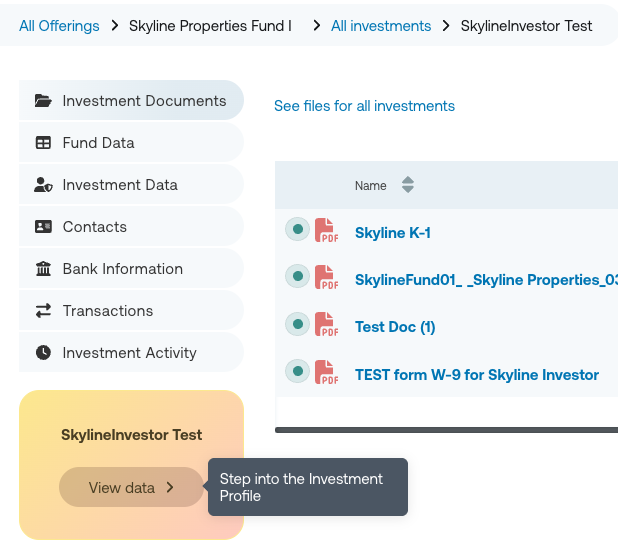Viewport: 618px width, 554px height.
Task: Click the chevron arrow inside View data button
Action: click(170, 487)
